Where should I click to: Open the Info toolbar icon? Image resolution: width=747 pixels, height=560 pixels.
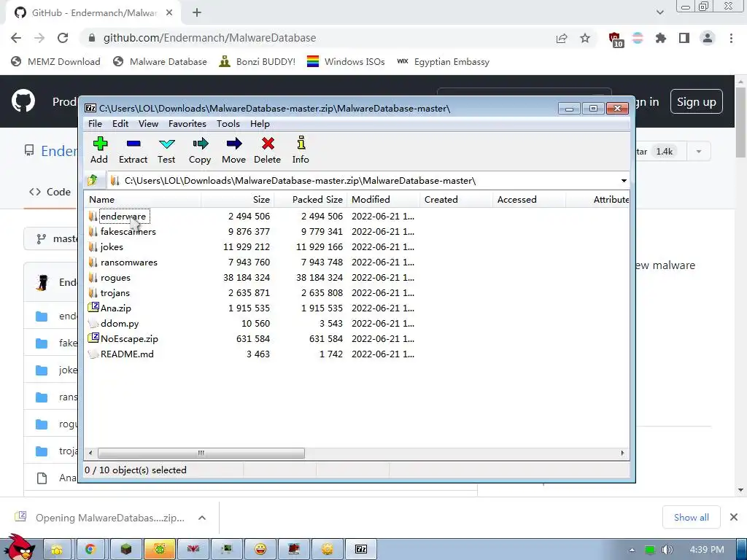301,144
